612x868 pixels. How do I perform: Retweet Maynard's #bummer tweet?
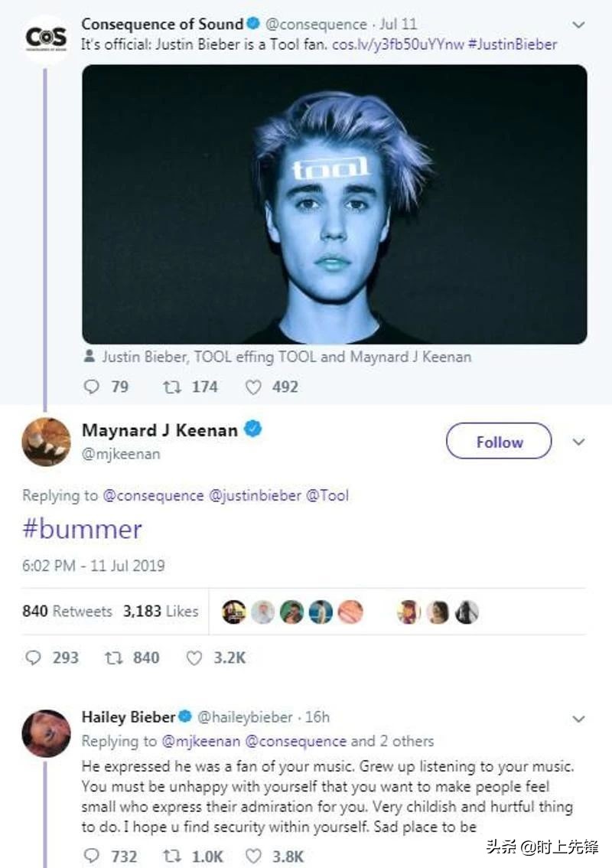coord(112,658)
